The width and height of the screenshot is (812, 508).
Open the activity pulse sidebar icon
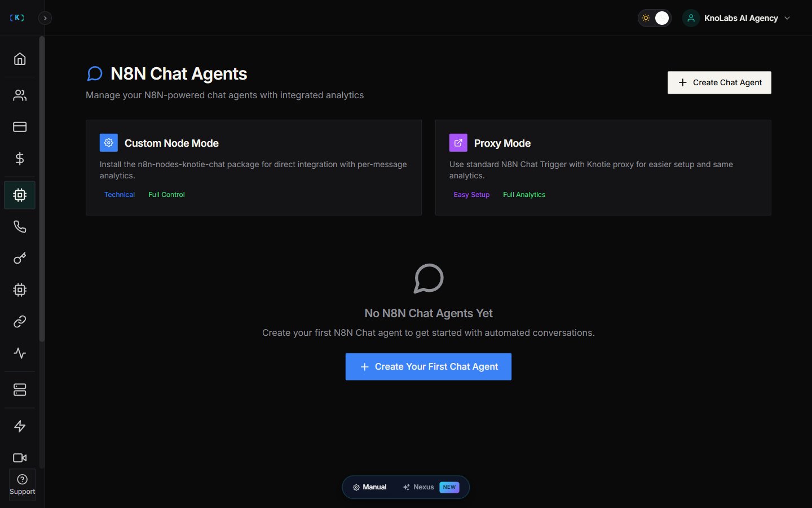point(20,353)
